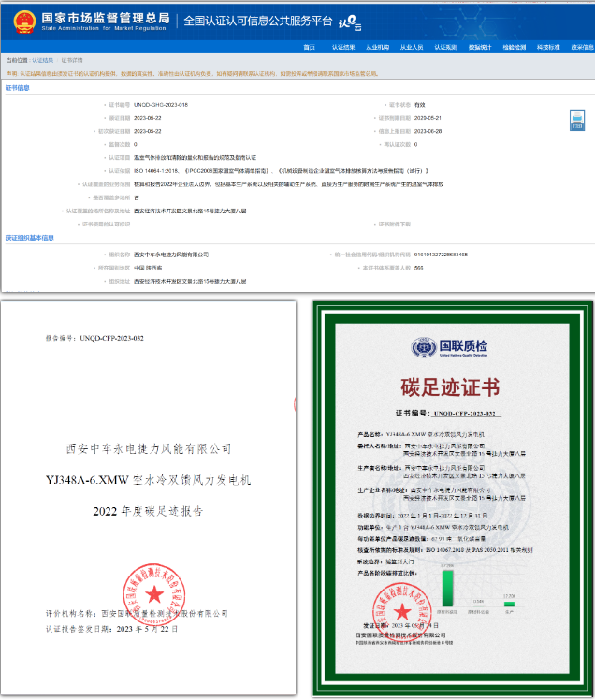Open the 认证结果 nav menu item
This screenshot has height=700, width=595.
[343, 47]
